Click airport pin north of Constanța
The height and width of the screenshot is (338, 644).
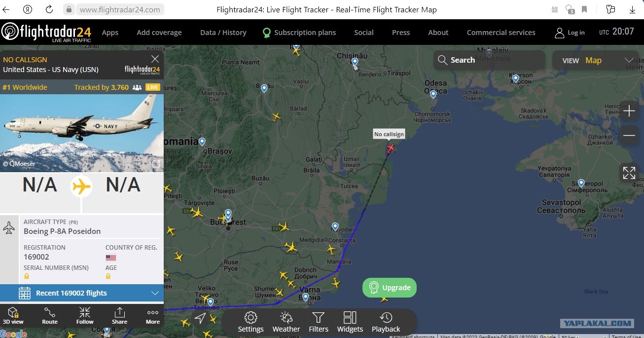click(x=335, y=226)
